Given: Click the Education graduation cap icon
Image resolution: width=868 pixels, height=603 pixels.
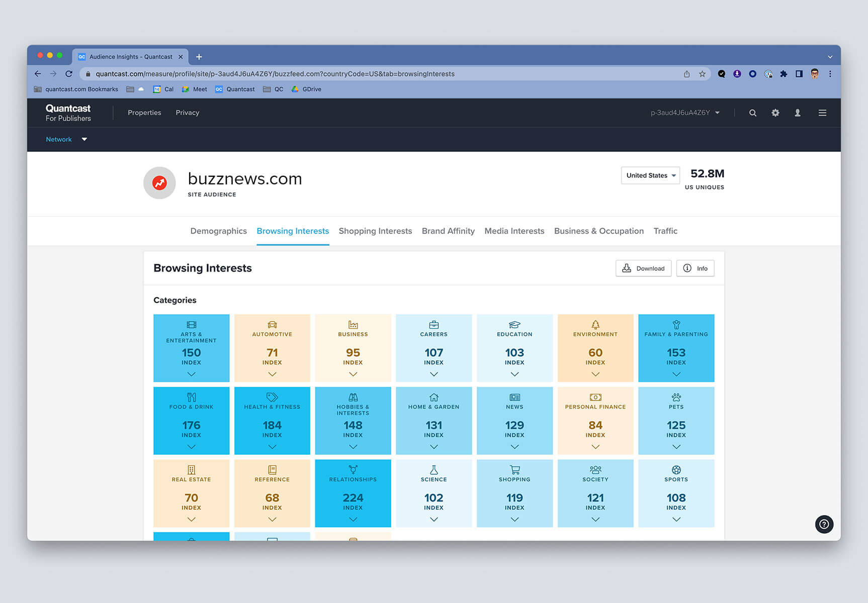Looking at the screenshot, I should tap(514, 325).
